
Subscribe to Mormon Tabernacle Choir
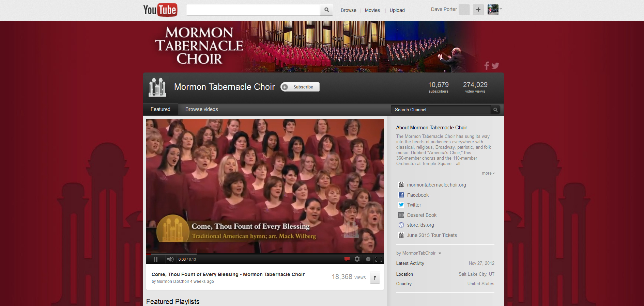point(300,87)
